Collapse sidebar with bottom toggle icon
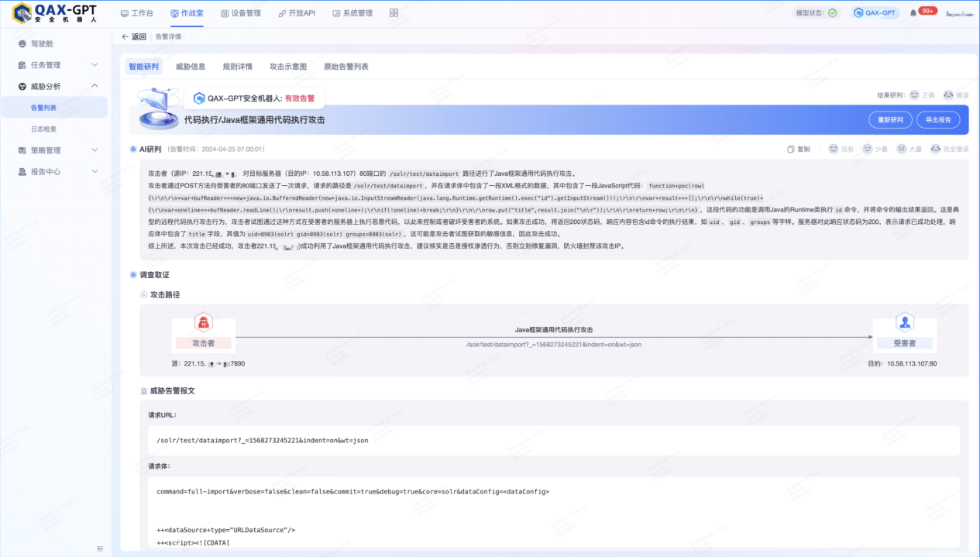Image resolution: width=980 pixels, height=557 pixels. click(100, 548)
